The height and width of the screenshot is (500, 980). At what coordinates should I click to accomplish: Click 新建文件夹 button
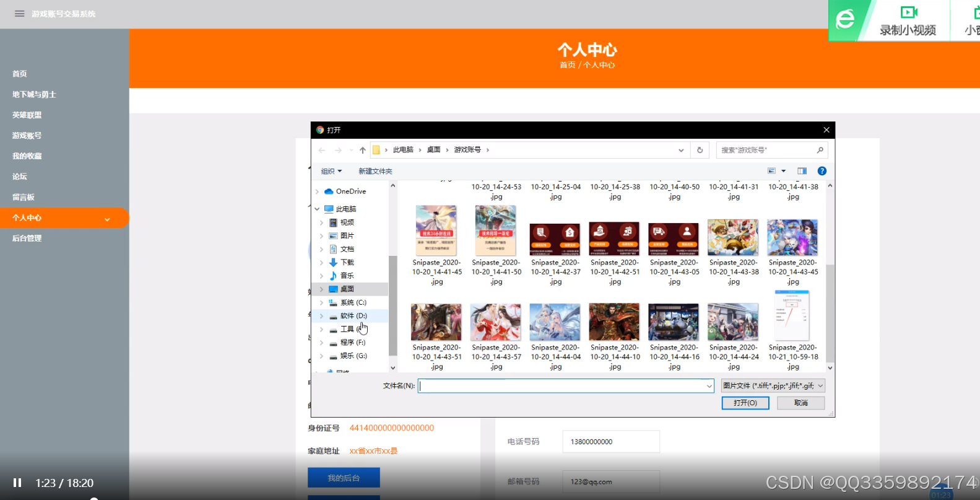tap(375, 171)
